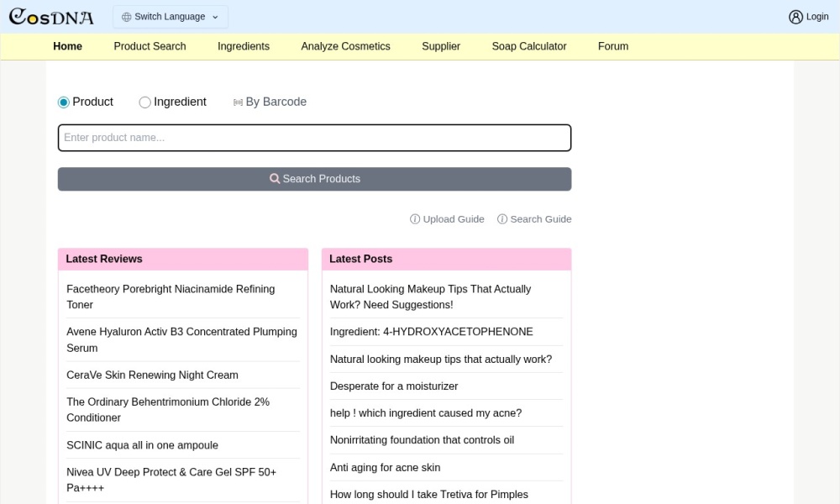This screenshot has width=840, height=504.
Task: Open CeraVe Skin Renewing Night Cream review
Action: coord(152,375)
